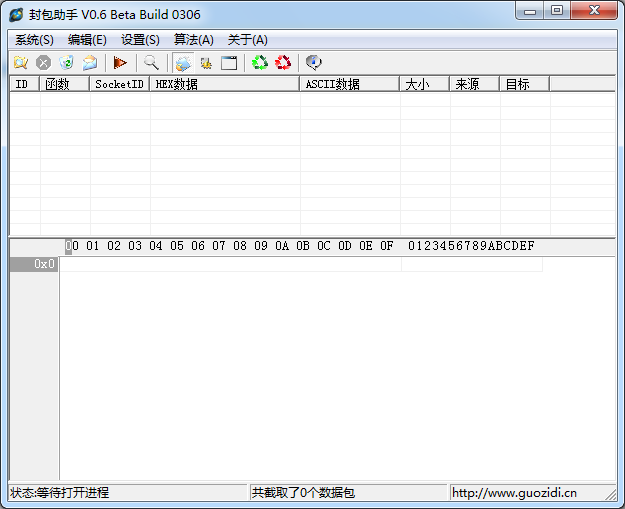625x509 pixels.
Task: Expand the 设置(S) menu
Action: point(140,40)
